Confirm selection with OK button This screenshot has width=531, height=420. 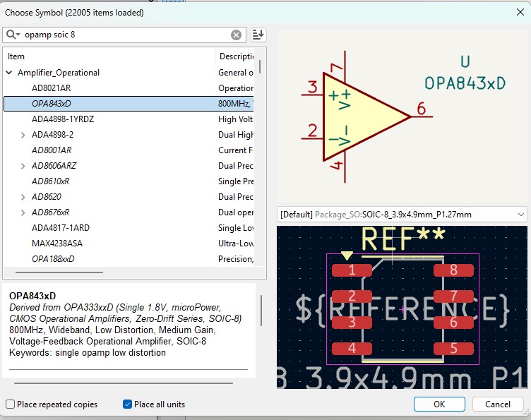[x=439, y=404]
